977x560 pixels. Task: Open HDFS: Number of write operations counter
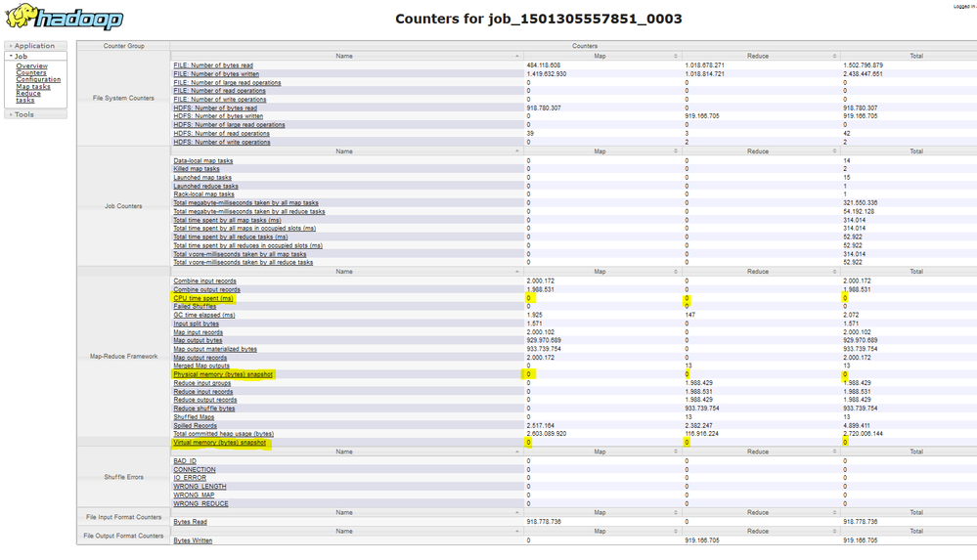pyautogui.click(x=222, y=142)
